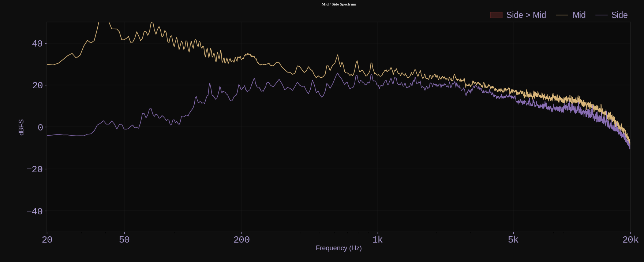Click the −40 dBFS tick label
The width and height of the screenshot is (644, 262).
point(35,211)
